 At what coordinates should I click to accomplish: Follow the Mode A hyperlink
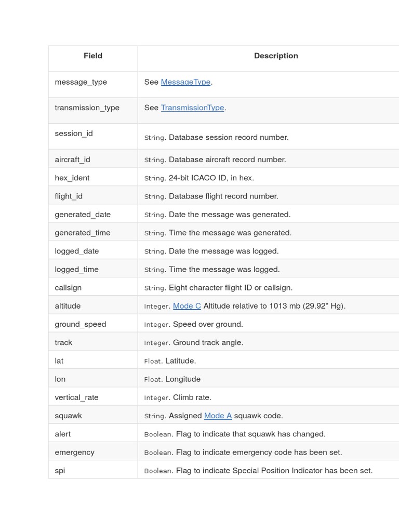(x=218, y=416)
